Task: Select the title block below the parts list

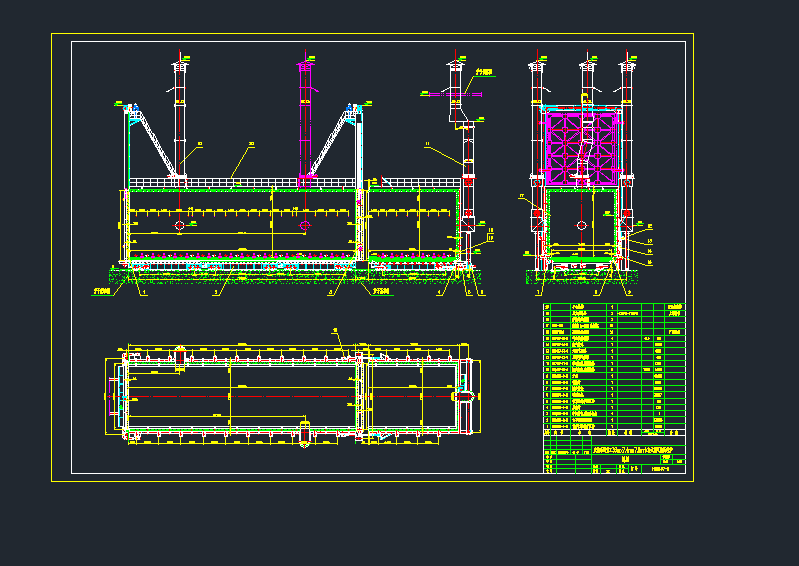Action: 614,453
